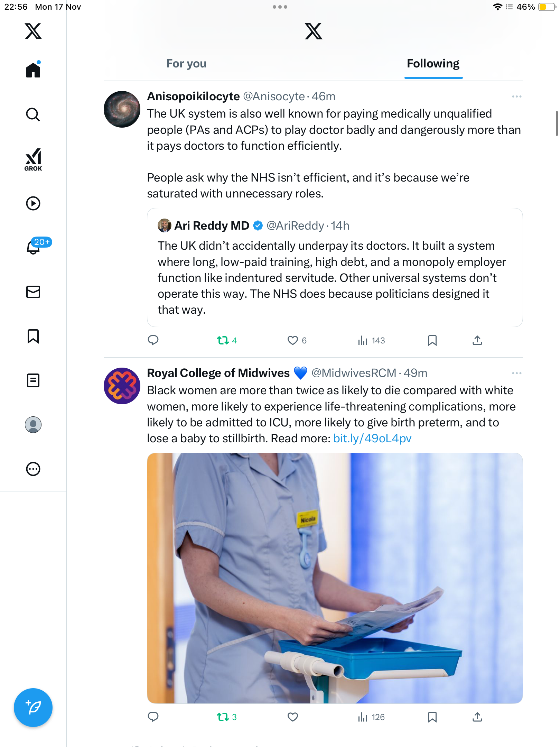
Task: Open Grok from the sidebar
Action: [33, 159]
